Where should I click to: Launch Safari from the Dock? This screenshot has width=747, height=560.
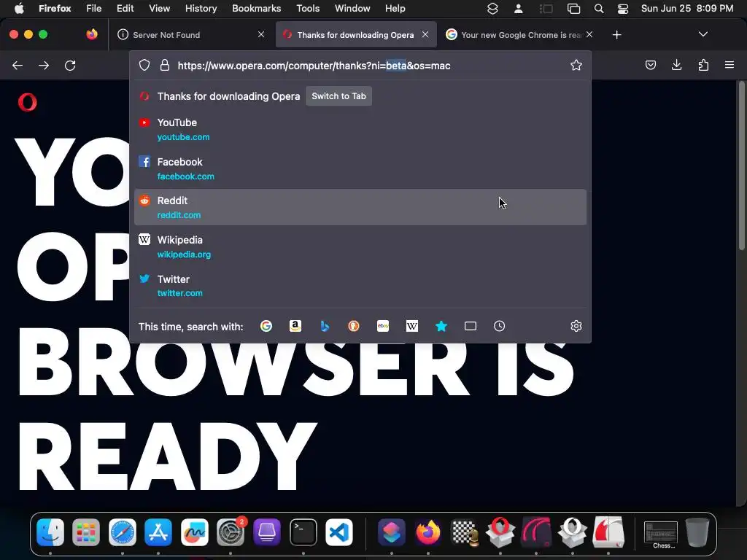coord(123,532)
